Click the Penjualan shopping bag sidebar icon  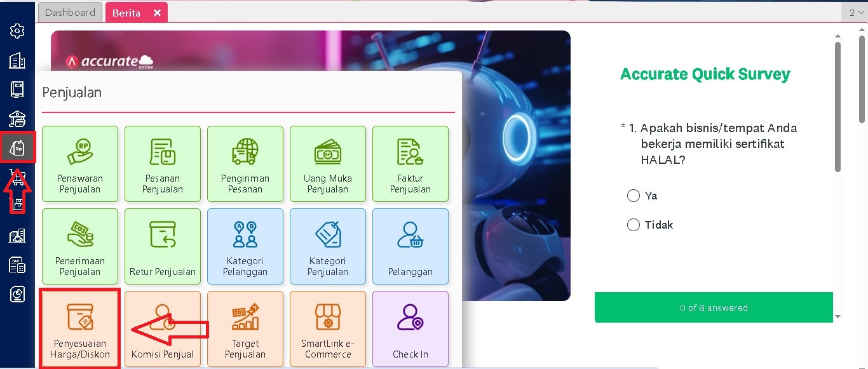click(x=17, y=147)
